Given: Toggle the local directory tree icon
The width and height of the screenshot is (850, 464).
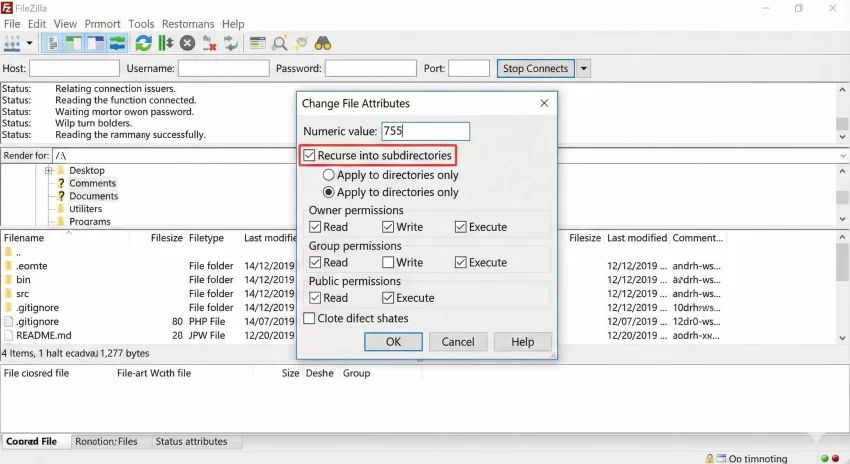Looking at the screenshot, I should [x=74, y=43].
